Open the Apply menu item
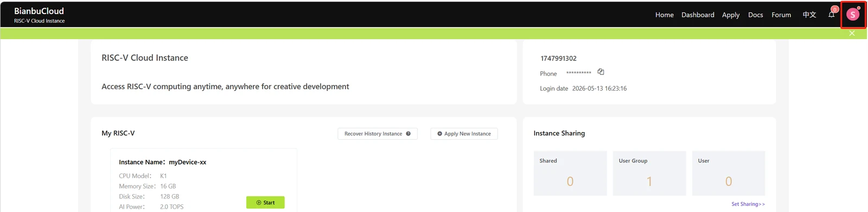The image size is (868, 212). coord(731,15)
